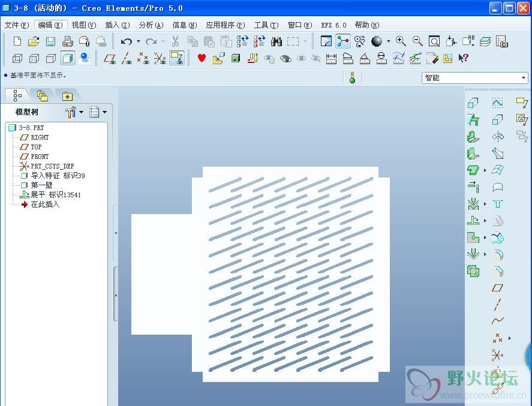Select Hidden Line display style
The image size is (532, 406).
pos(34,58)
